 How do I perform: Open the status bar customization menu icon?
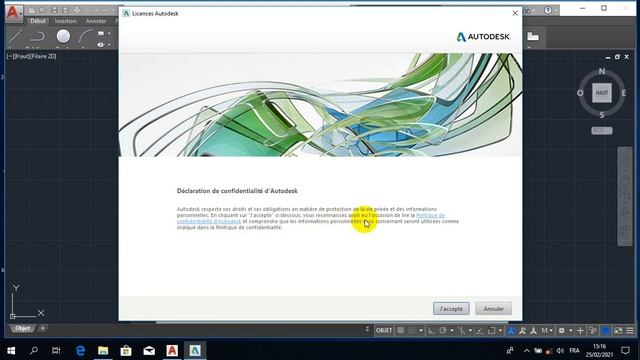click(x=630, y=330)
